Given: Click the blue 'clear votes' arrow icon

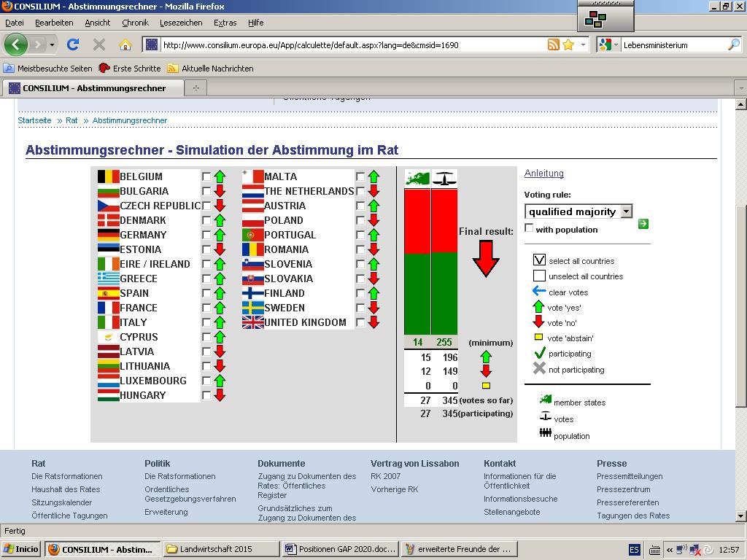Looking at the screenshot, I should pyautogui.click(x=539, y=292).
